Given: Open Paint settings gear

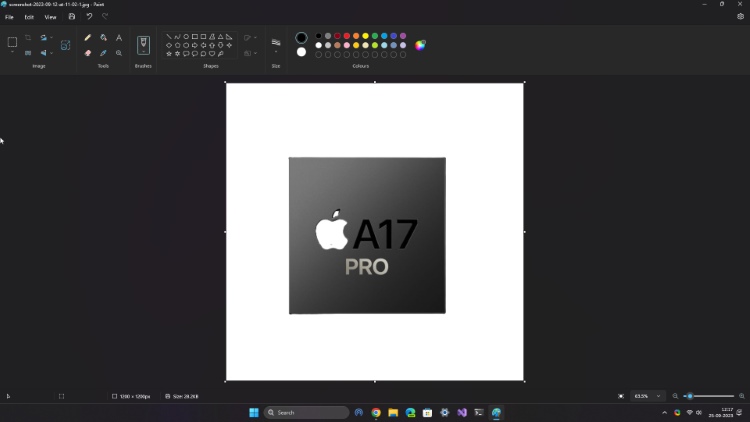Looking at the screenshot, I should tap(740, 17).
